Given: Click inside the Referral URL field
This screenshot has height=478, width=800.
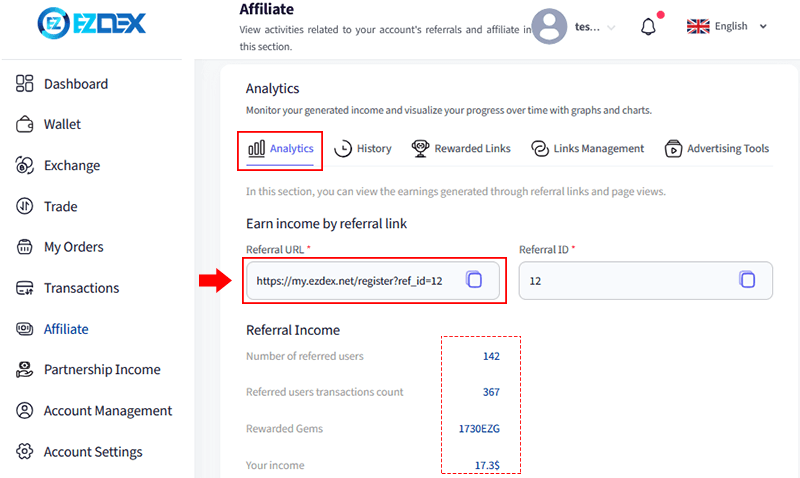Looking at the screenshot, I should point(350,282).
